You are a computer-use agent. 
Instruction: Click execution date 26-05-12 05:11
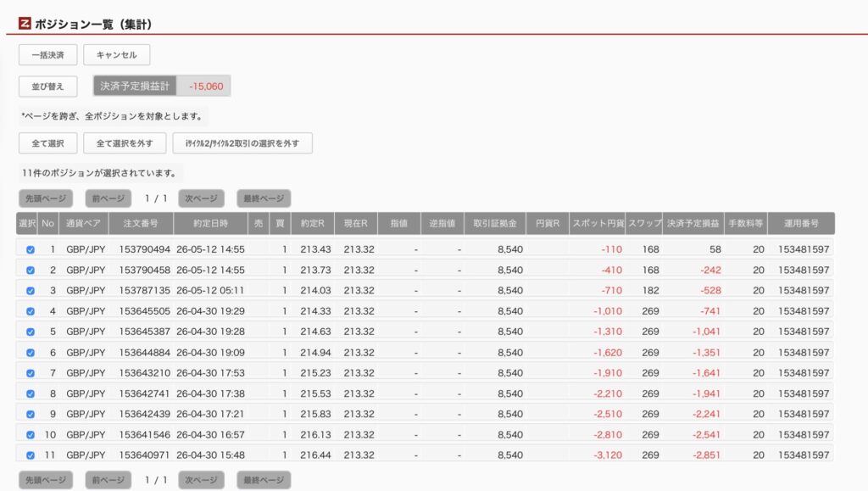210,291
